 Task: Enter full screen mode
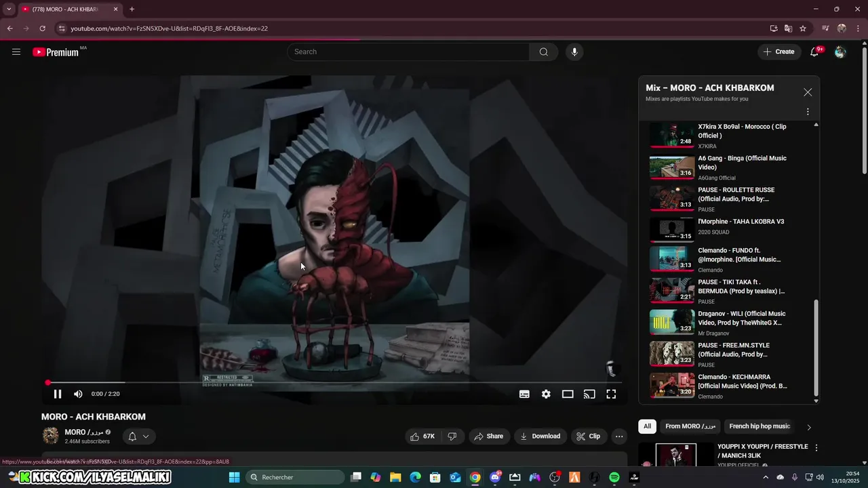[611, 394]
